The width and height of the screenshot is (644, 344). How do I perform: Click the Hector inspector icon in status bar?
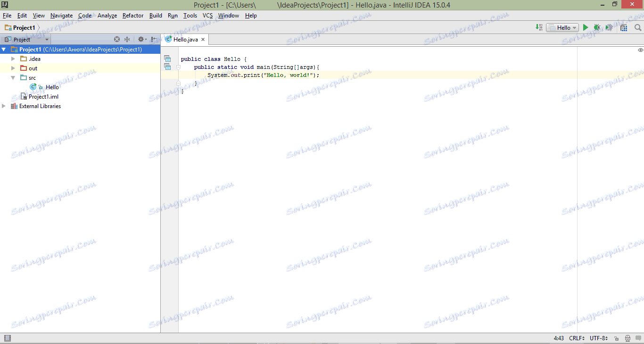627,338
